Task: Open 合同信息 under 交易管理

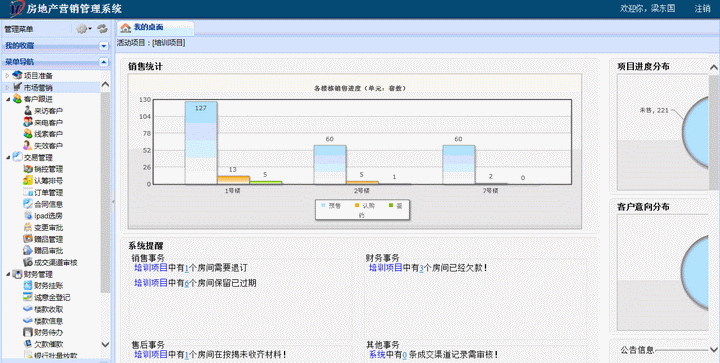Action: [48, 204]
